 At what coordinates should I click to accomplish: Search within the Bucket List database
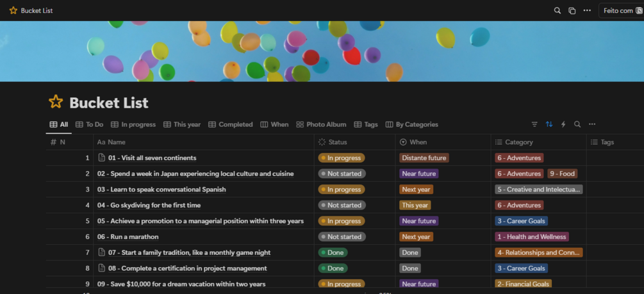tap(577, 124)
